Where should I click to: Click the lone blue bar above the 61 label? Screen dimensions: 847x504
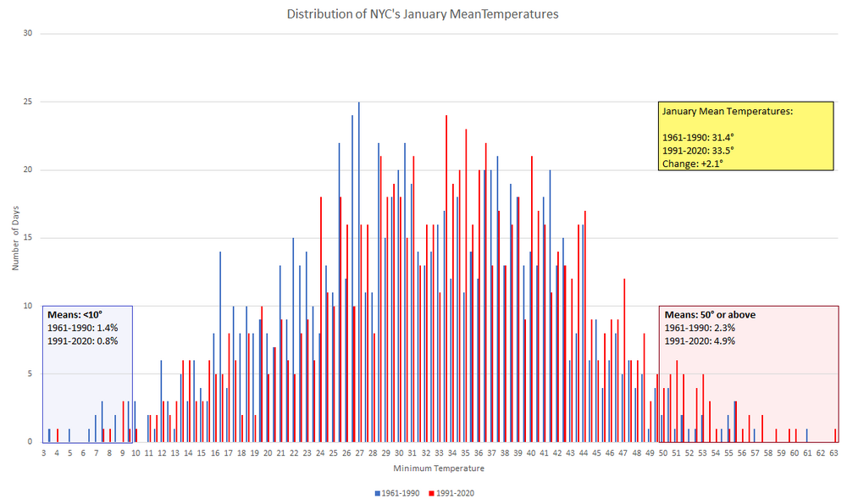807,435
